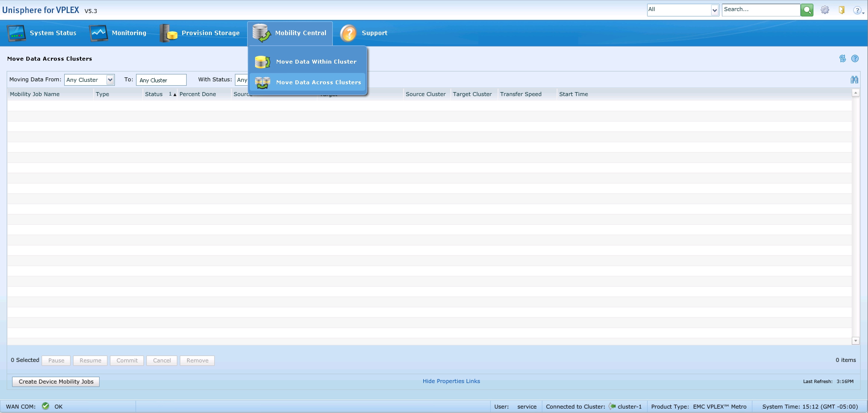Click the System Time status entry
Screen dimensions: 868x413
click(810, 407)
